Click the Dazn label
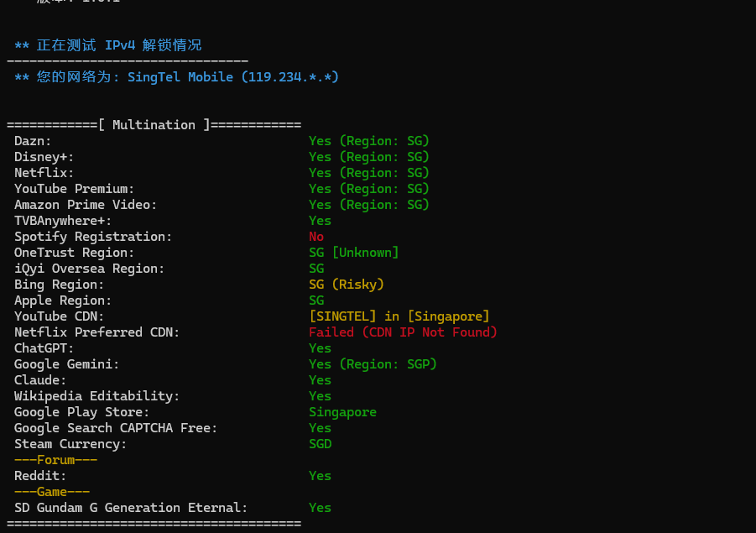The width and height of the screenshot is (756, 533). click(x=33, y=141)
